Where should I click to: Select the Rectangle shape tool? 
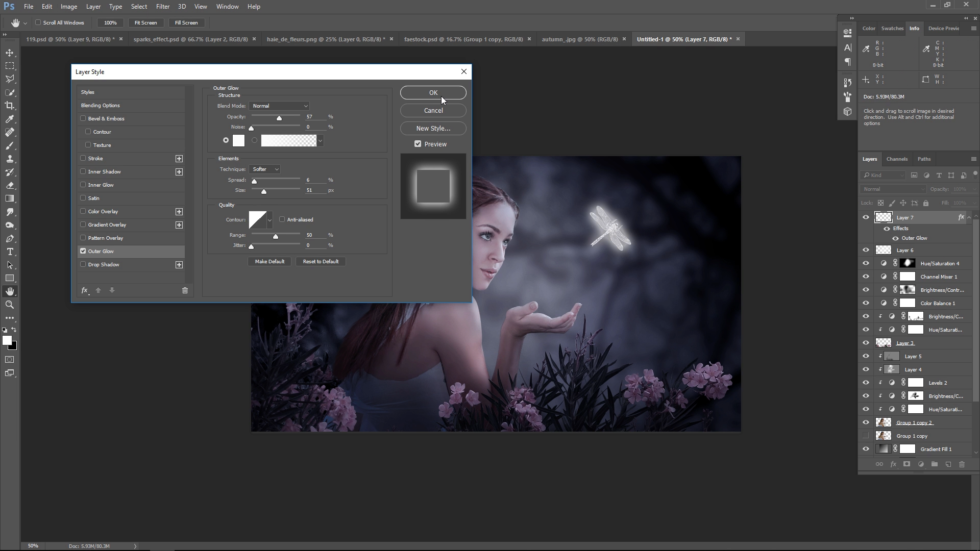tap(10, 278)
